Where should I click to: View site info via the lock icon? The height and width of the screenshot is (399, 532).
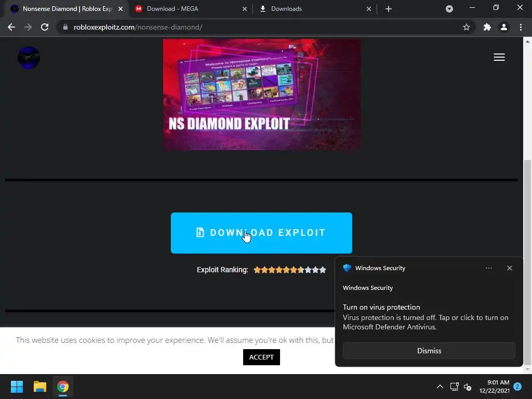65,27
